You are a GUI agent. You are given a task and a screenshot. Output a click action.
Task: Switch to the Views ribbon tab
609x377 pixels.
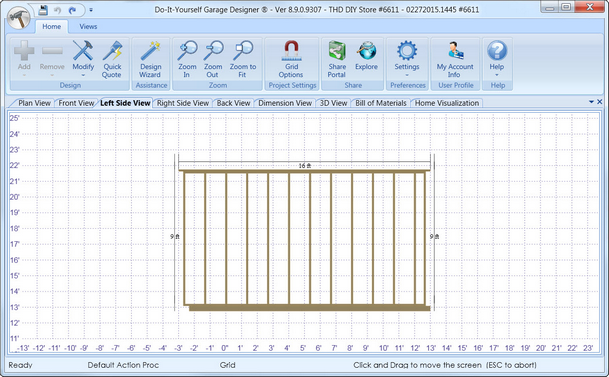[88, 26]
